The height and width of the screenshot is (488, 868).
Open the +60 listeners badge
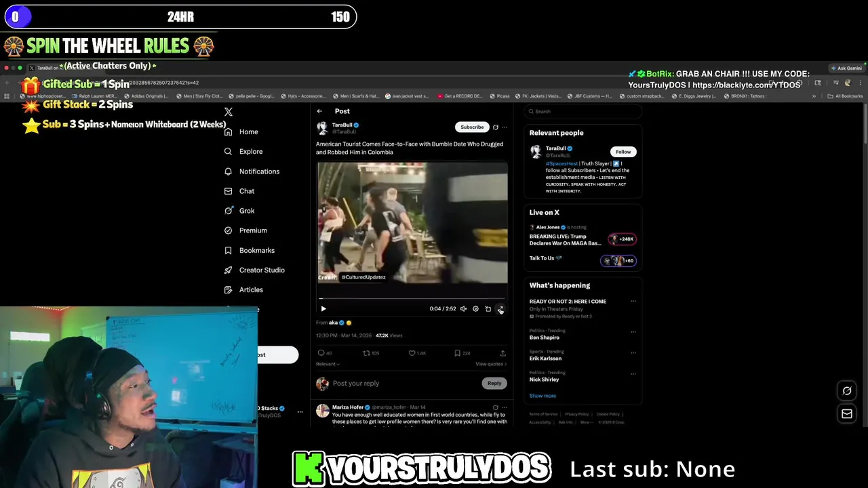click(618, 261)
